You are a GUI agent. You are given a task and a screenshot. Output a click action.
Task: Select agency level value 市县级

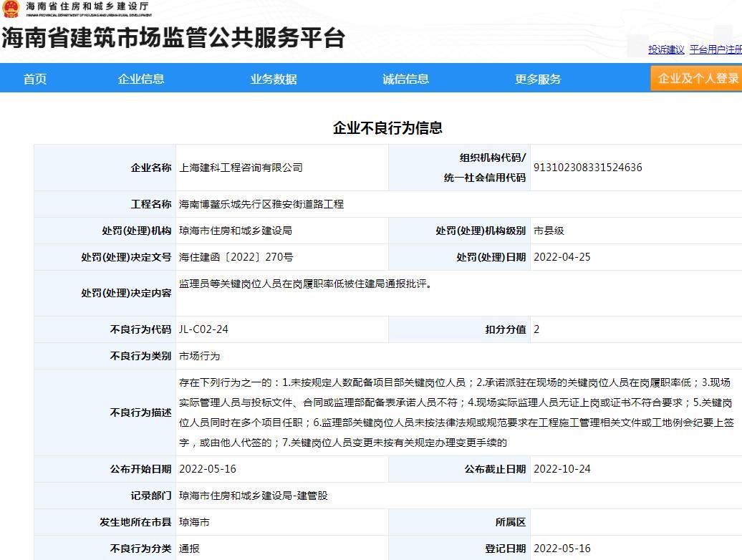tap(549, 231)
